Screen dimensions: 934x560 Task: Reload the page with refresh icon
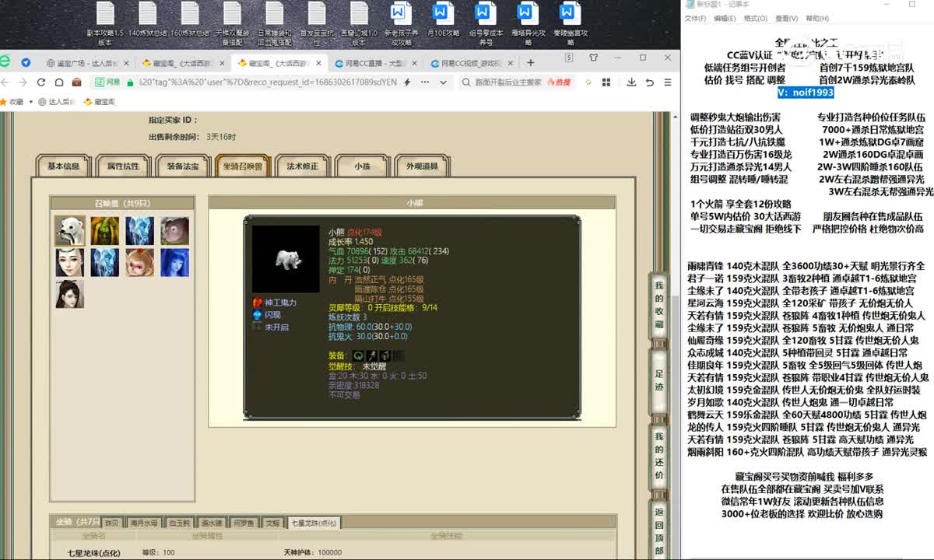[x=41, y=82]
